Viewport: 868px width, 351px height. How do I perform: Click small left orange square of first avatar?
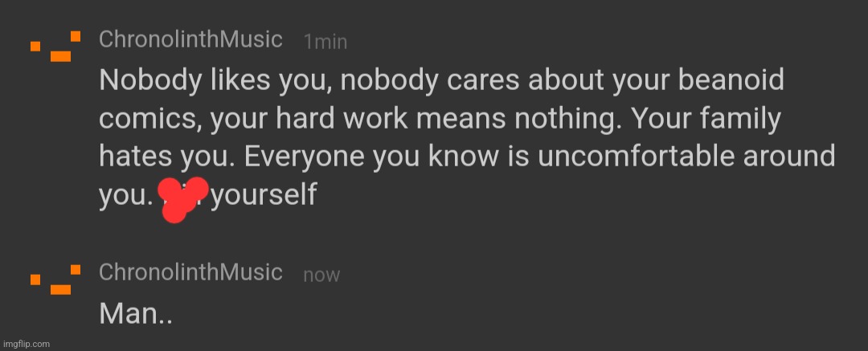(x=35, y=47)
